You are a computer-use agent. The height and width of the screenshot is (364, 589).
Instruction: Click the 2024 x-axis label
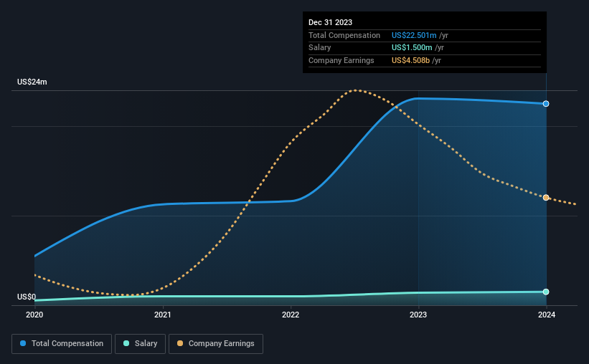click(546, 315)
